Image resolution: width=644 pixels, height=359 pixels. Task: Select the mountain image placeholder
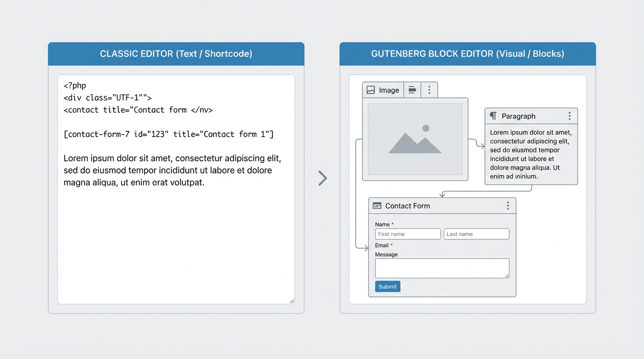415,139
